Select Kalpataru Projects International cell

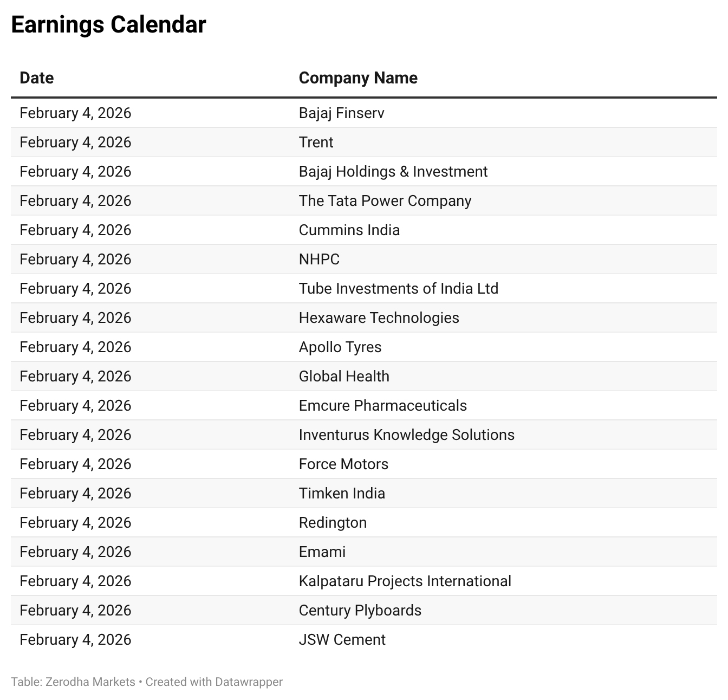coord(405,581)
